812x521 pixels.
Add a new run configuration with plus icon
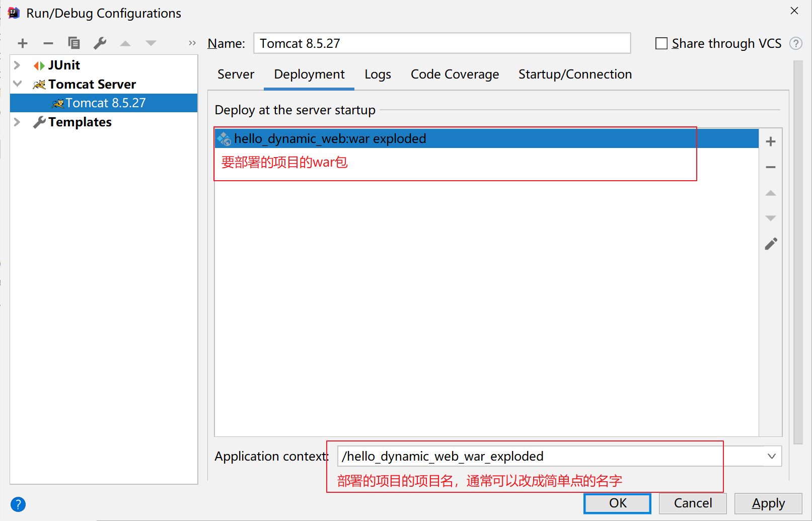point(23,43)
